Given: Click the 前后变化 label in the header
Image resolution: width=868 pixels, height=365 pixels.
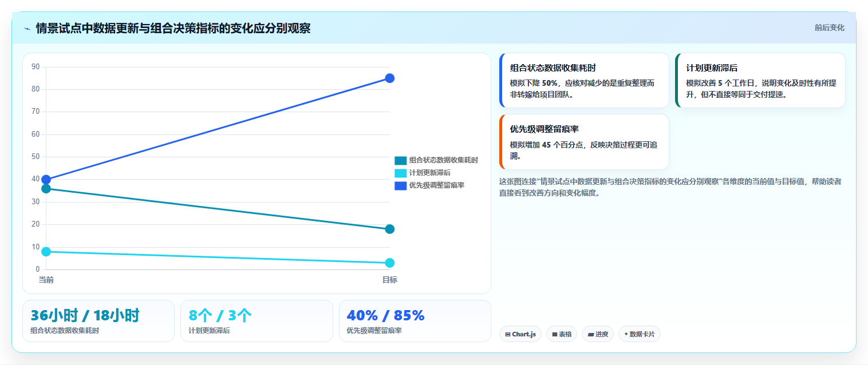Looking at the screenshot, I should click(x=829, y=27).
